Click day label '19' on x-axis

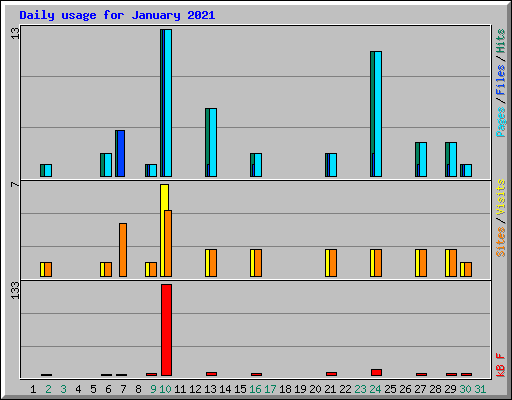point(300,389)
